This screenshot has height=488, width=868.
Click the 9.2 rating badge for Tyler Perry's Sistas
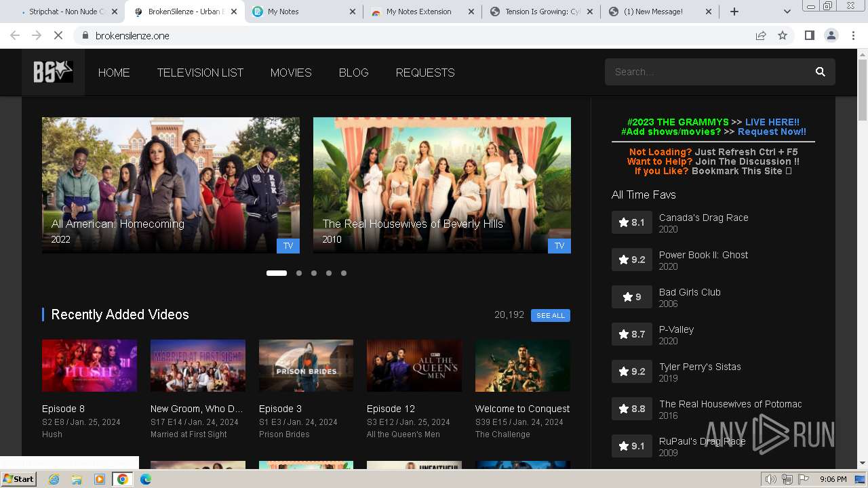tap(632, 371)
